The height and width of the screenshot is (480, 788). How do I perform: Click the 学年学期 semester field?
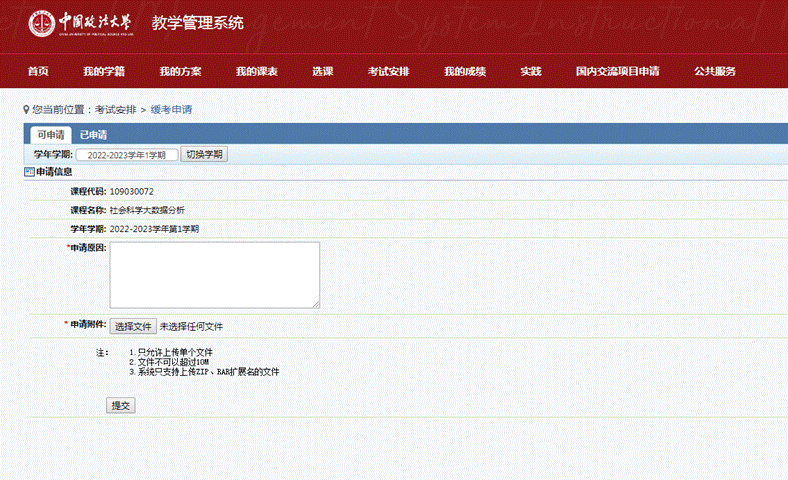(x=127, y=155)
